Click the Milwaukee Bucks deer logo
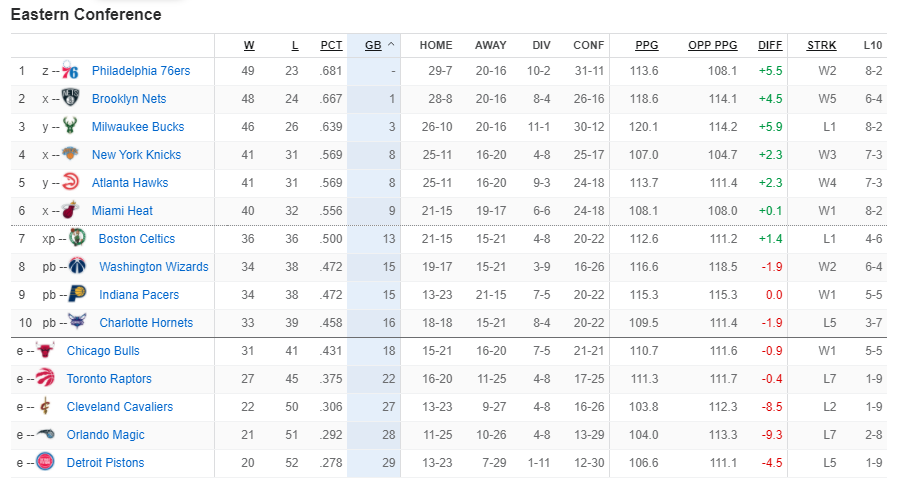This screenshot has width=899, height=483. click(x=70, y=126)
